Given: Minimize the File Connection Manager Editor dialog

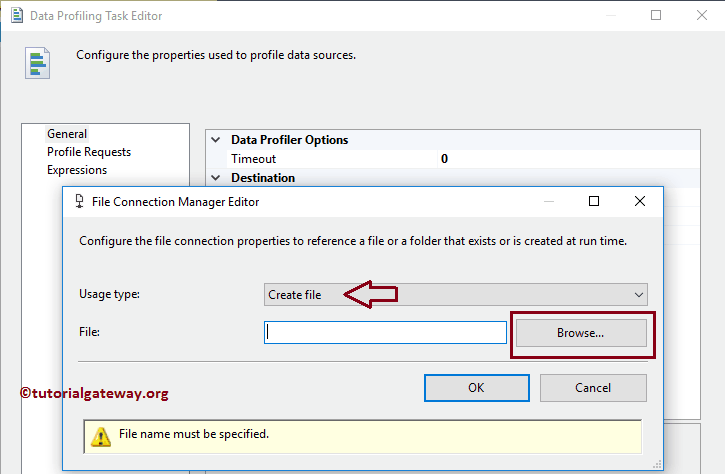Looking at the screenshot, I should click(547, 201).
